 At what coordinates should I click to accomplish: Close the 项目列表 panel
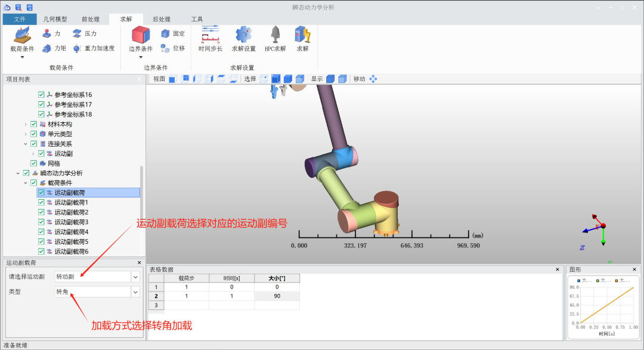coord(139,79)
